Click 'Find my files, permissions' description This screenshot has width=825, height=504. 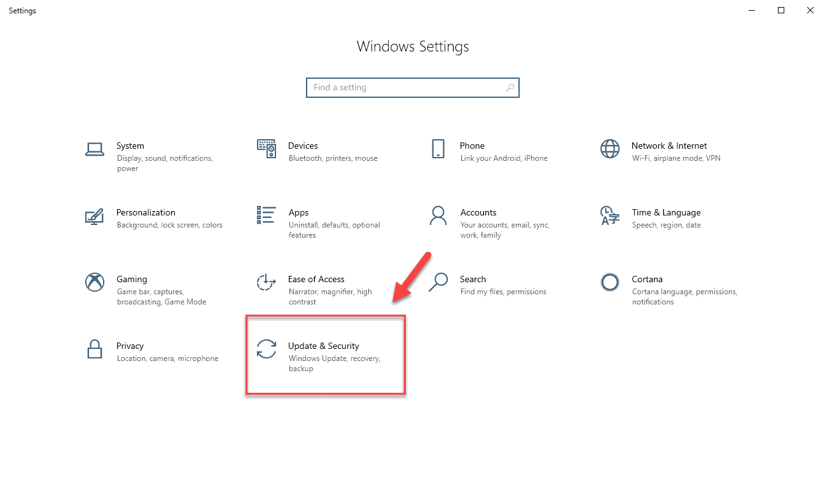click(x=503, y=292)
